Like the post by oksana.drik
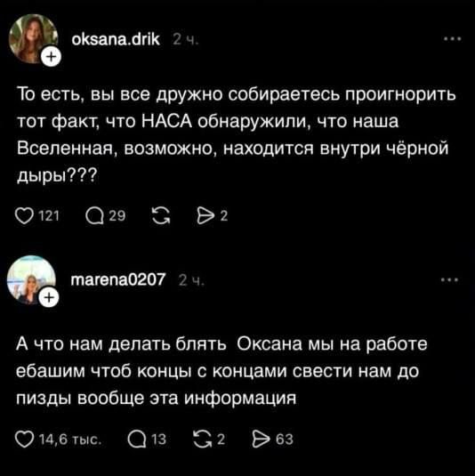 coord(24,216)
